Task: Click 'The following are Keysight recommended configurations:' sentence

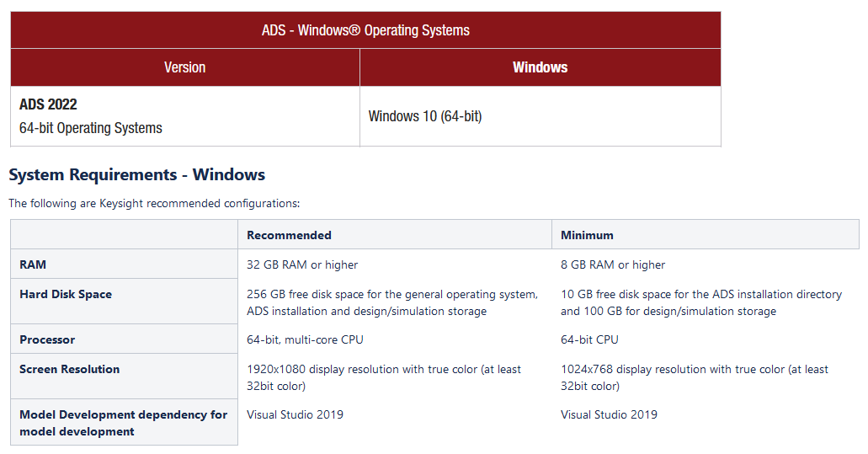Action: pyautogui.click(x=154, y=203)
